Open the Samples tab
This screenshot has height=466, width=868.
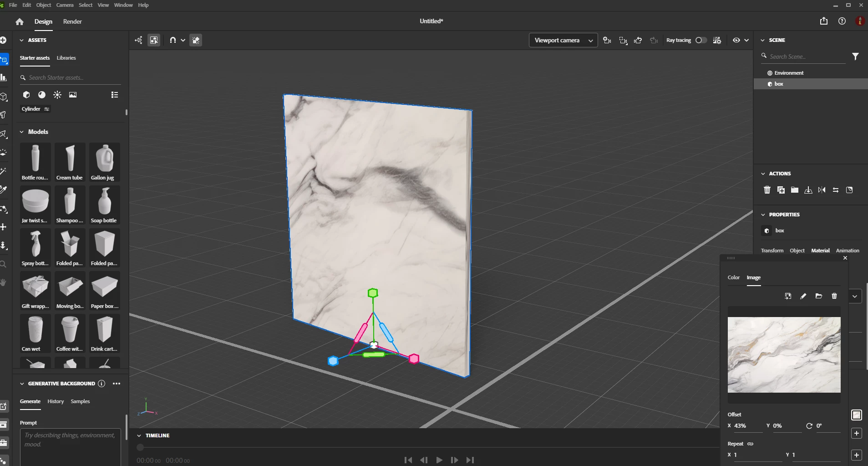80,401
